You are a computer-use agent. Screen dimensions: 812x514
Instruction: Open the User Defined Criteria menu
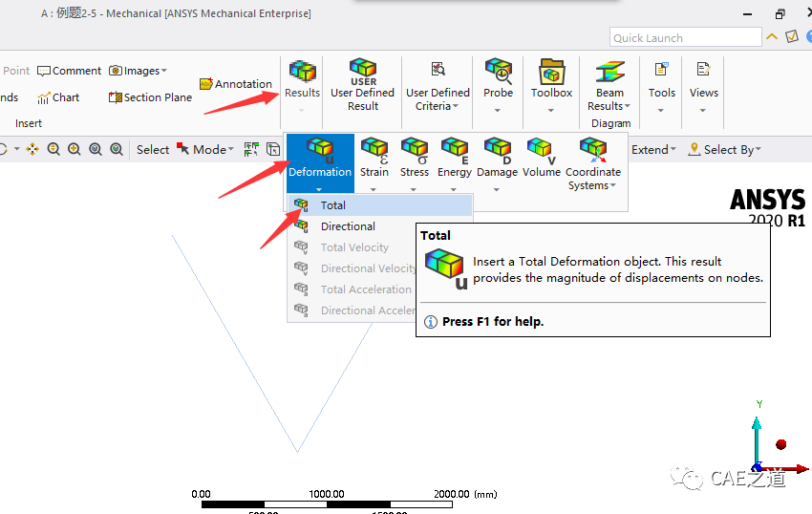(438, 85)
